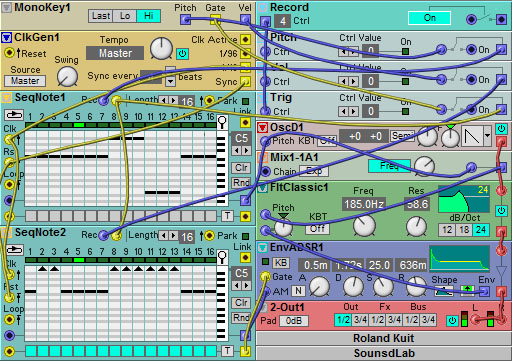Click the FltClassic1 filter response graph
Viewport: 512px width, 361px height.
point(464,199)
